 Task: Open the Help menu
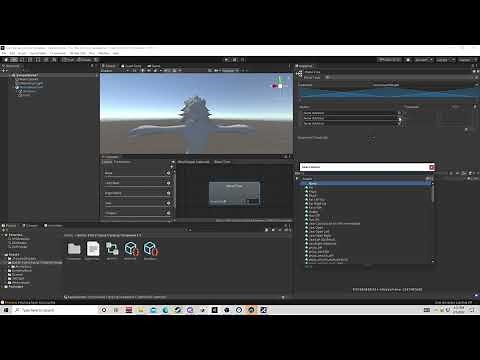coord(116,53)
